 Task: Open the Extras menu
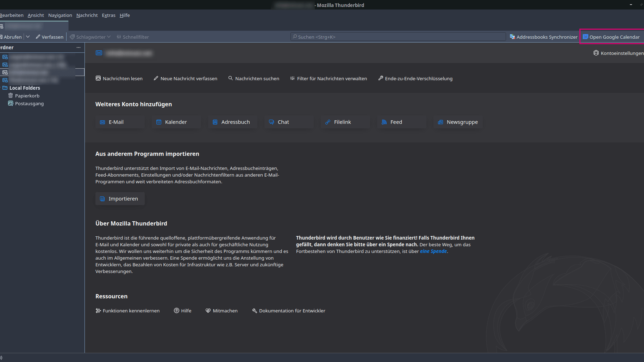click(108, 15)
